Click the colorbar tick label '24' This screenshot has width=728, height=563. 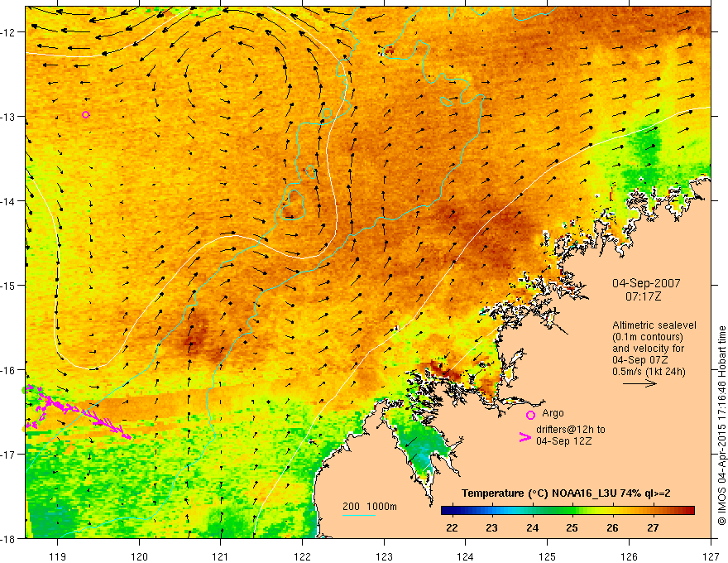click(x=532, y=527)
